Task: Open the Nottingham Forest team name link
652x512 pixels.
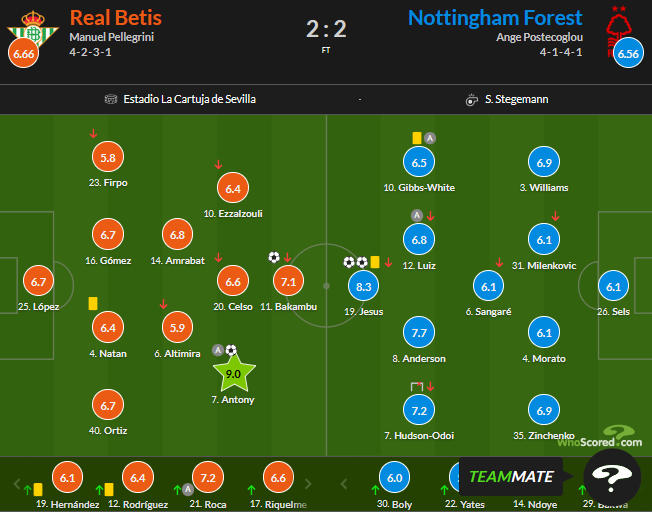Action: [495, 18]
